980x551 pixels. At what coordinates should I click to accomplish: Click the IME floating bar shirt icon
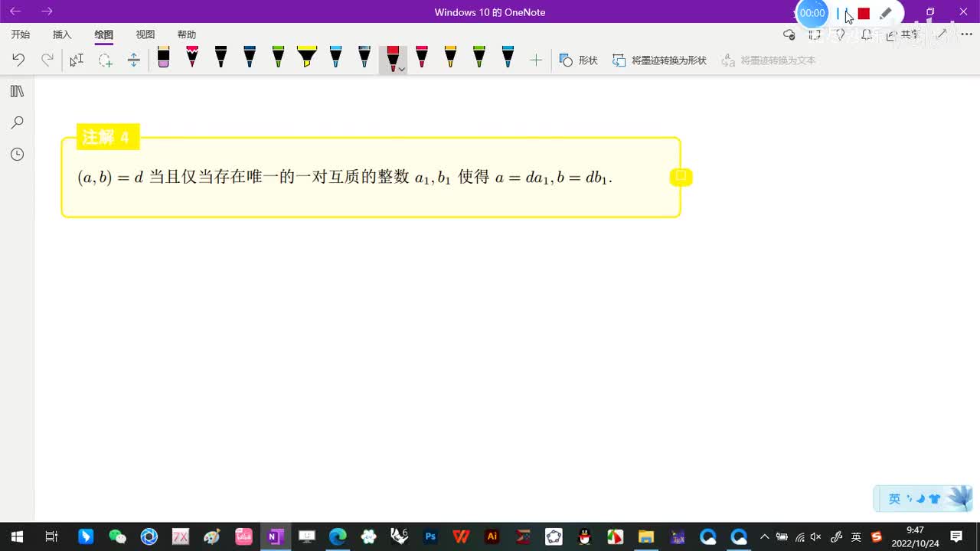tap(935, 499)
